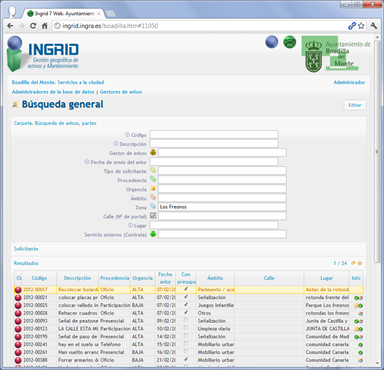
Task: Click the green printer icon in header
Action: (289, 42)
